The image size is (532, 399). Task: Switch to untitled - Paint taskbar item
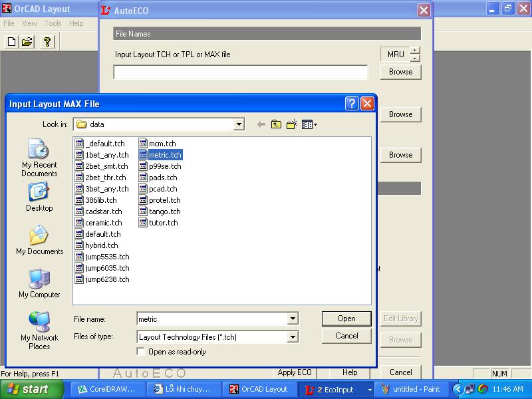[x=412, y=390]
